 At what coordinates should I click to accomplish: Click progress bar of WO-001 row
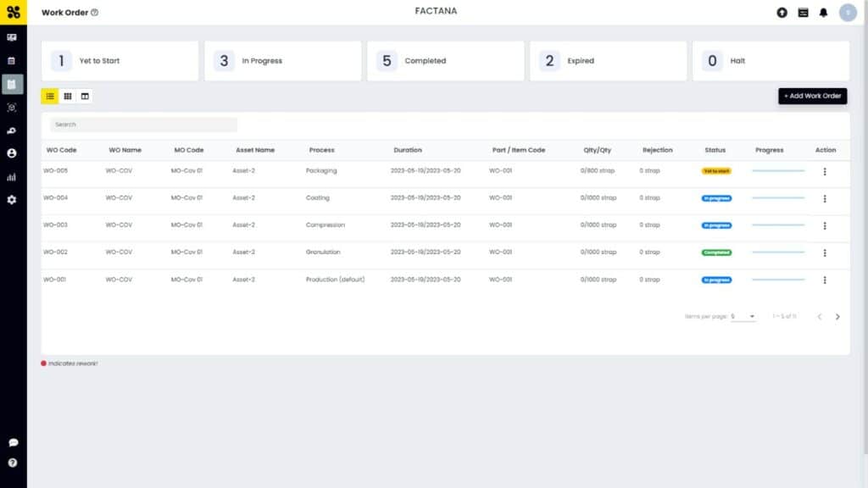point(778,280)
